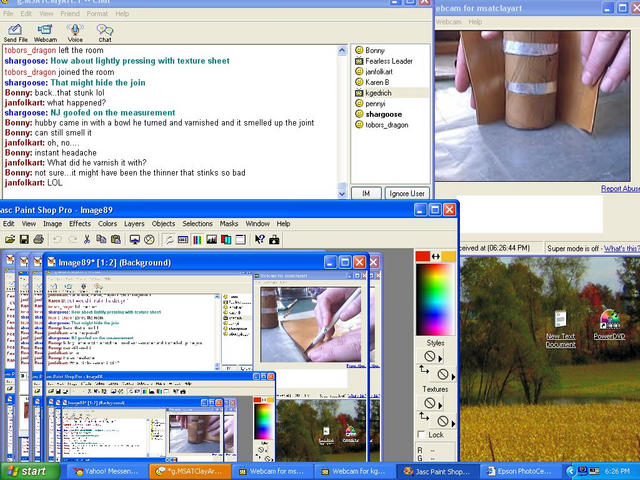Open New Text Document desktop icon

(x=560, y=329)
